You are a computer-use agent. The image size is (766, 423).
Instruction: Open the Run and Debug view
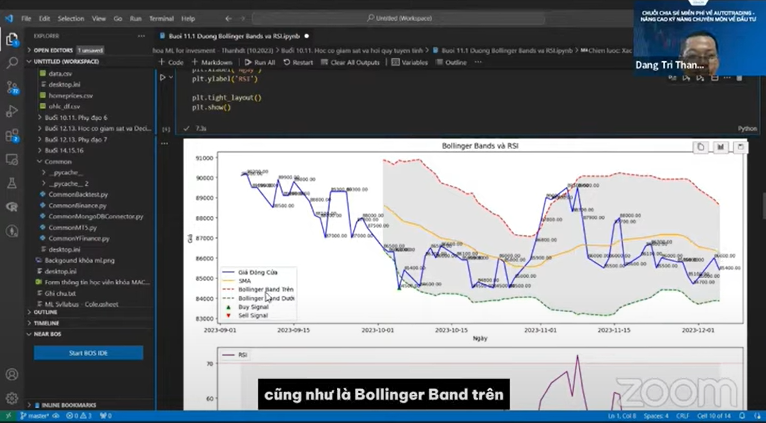tap(12, 111)
